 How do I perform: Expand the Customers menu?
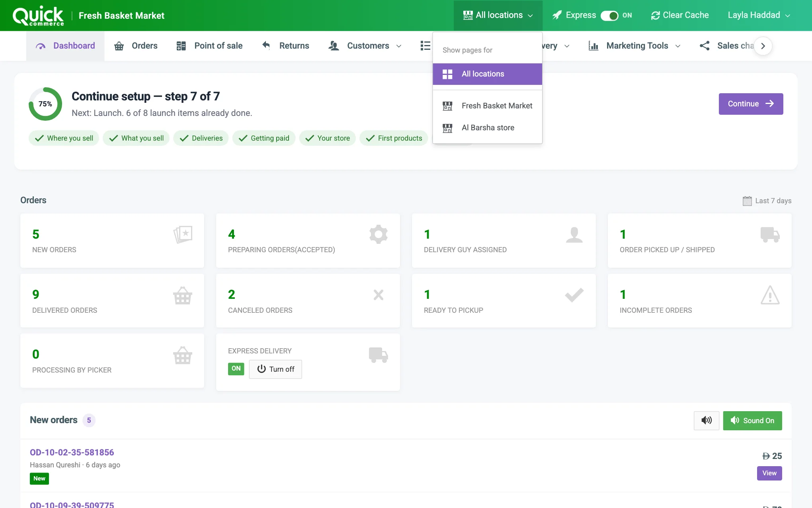point(365,46)
